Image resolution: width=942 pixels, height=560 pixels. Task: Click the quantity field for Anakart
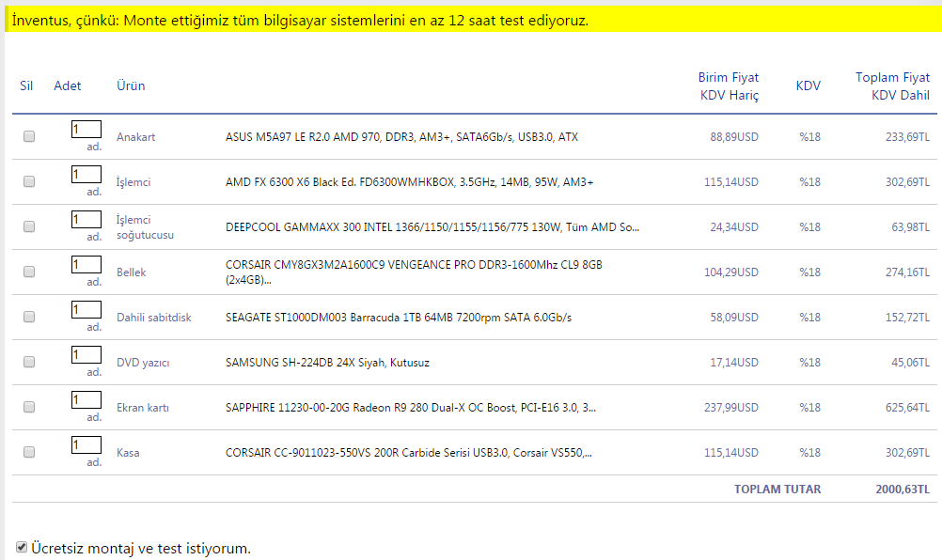(86, 129)
